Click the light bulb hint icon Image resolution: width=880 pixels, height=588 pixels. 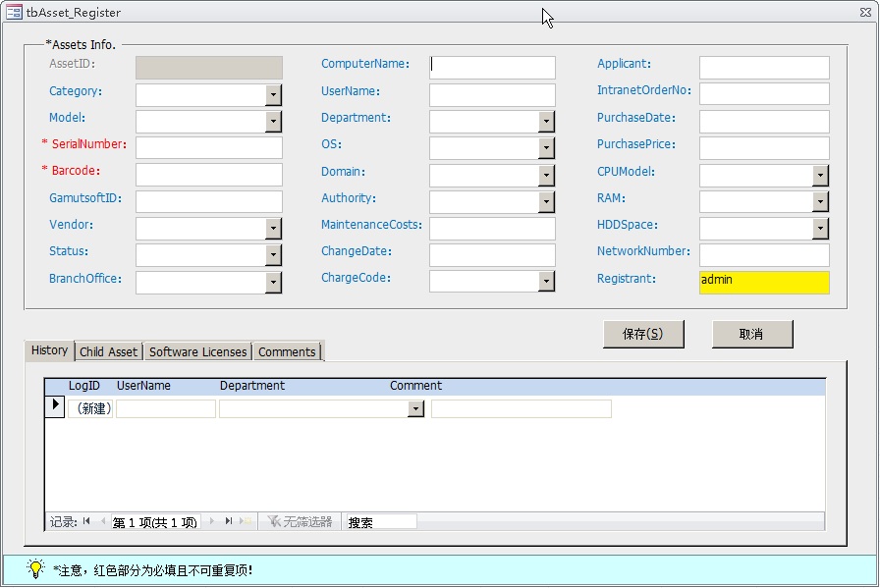tap(35, 569)
